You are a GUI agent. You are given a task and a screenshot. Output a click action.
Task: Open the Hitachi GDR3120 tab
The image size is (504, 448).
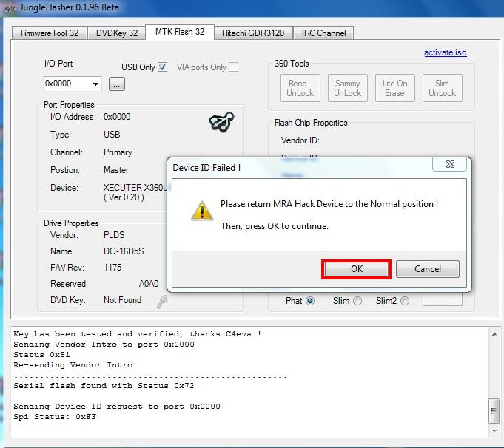tap(253, 33)
